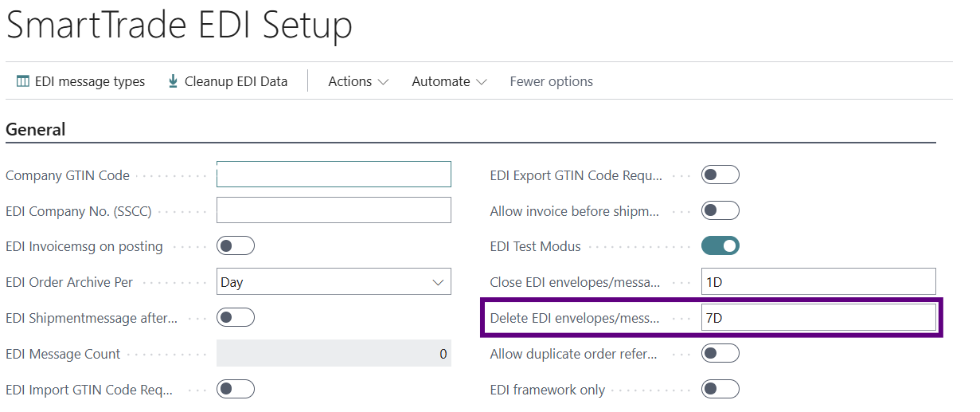Screen dimensions: 980x412
Task: Click Fewer options
Action: pyautogui.click(x=551, y=81)
